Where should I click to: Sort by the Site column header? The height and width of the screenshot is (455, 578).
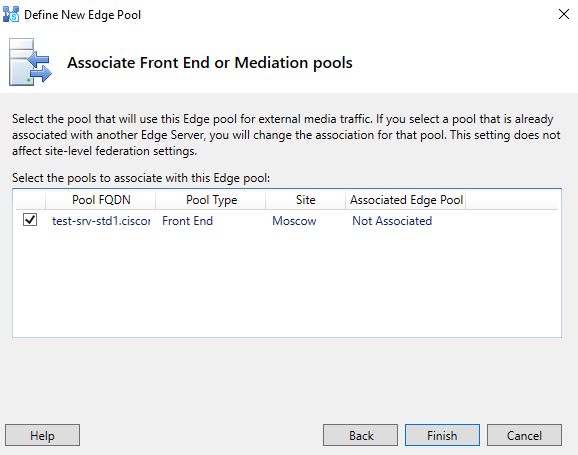[306, 200]
